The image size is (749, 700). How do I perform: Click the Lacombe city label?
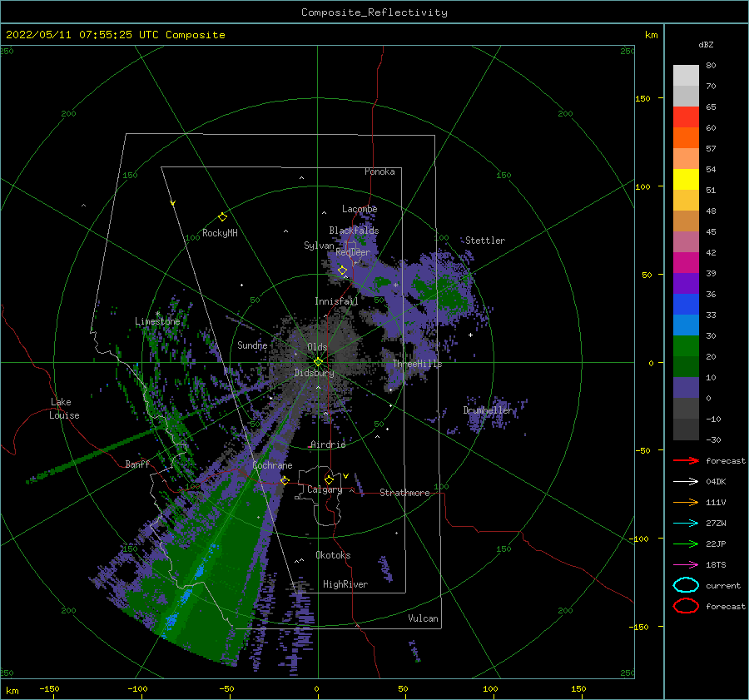(360, 209)
